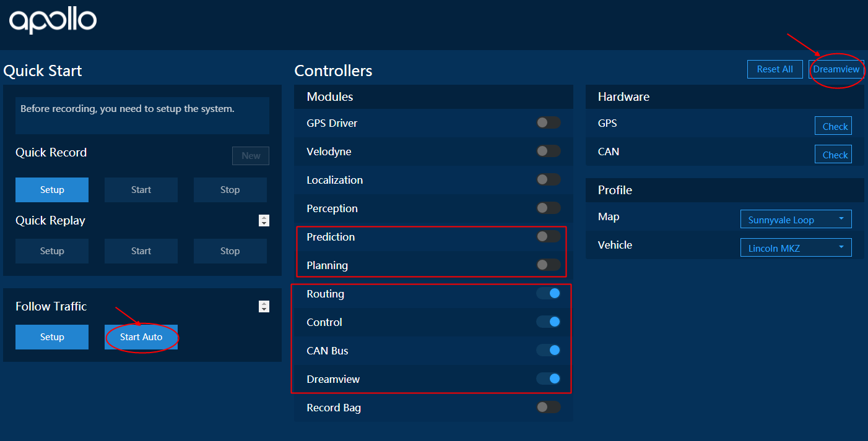Open Dreamview from the top-right button

[x=836, y=69]
